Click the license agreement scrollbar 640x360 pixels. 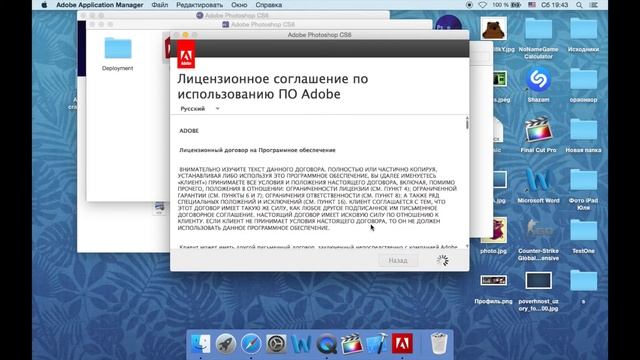pos(467,123)
